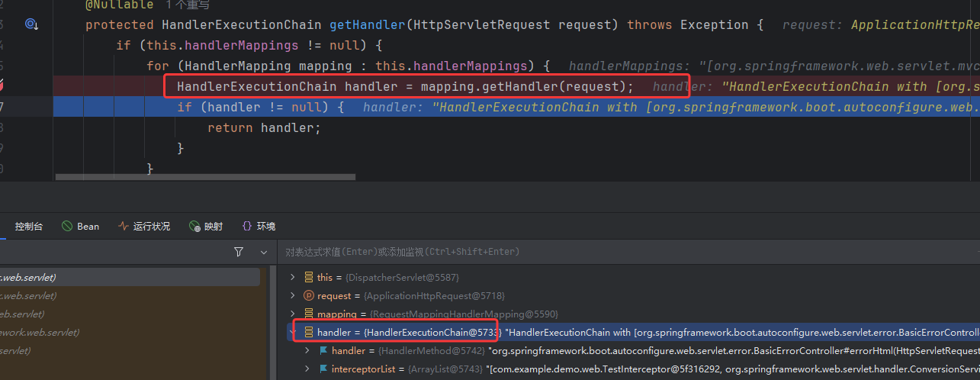This screenshot has height=380, width=980.
Task: Expand the request variable node
Action: tap(292, 295)
